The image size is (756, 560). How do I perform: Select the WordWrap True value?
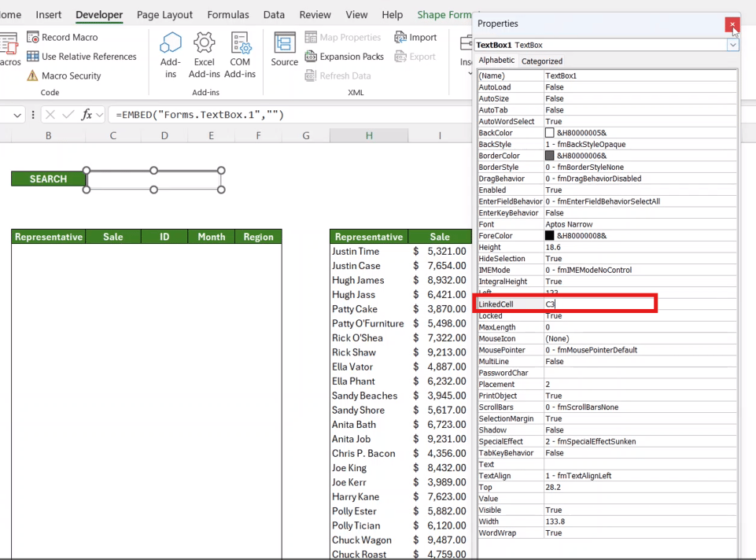point(554,533)
